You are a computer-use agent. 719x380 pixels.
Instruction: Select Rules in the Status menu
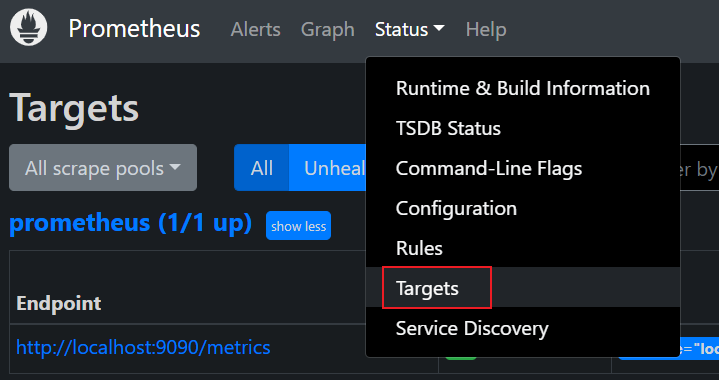pos(523,248)
